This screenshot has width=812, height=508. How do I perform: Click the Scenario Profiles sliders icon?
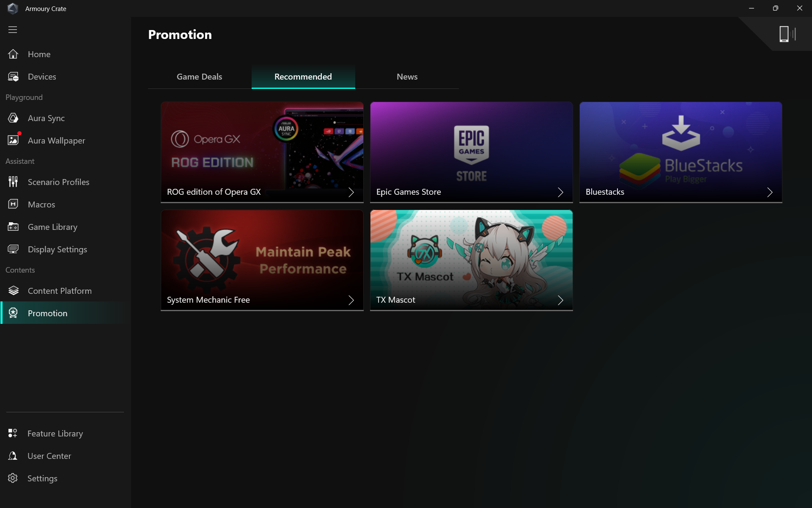point(13,182)
